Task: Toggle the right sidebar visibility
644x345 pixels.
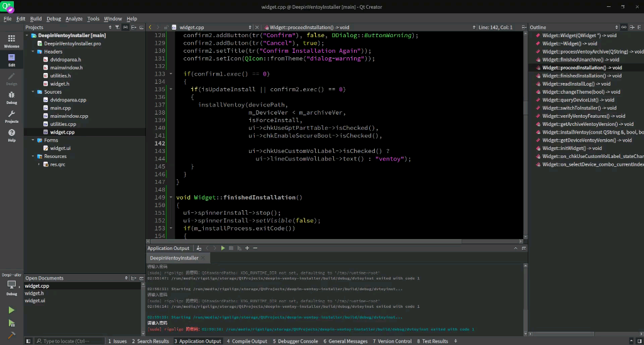Action: click(640, 341)
